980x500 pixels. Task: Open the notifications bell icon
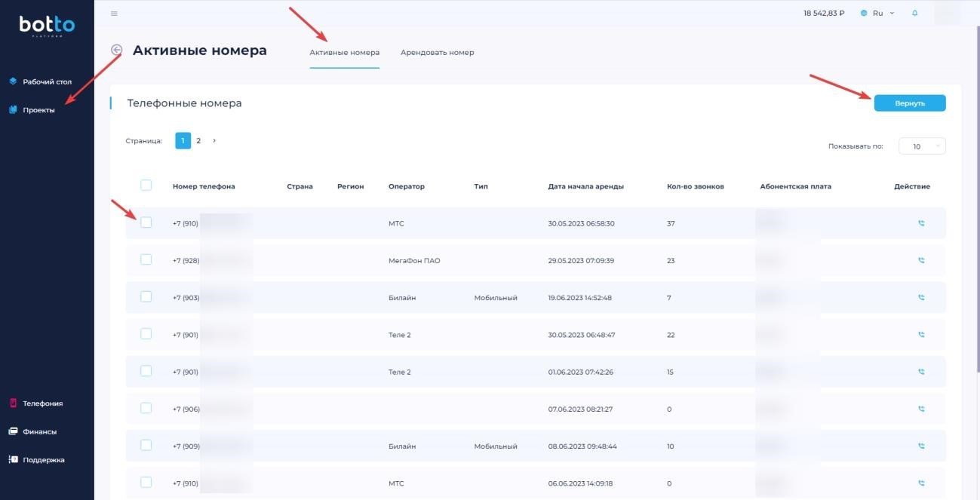(x=914, y=14)
